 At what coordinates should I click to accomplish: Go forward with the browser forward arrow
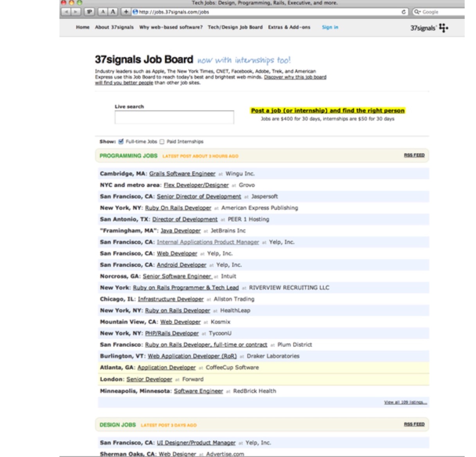tap(75, 12)
